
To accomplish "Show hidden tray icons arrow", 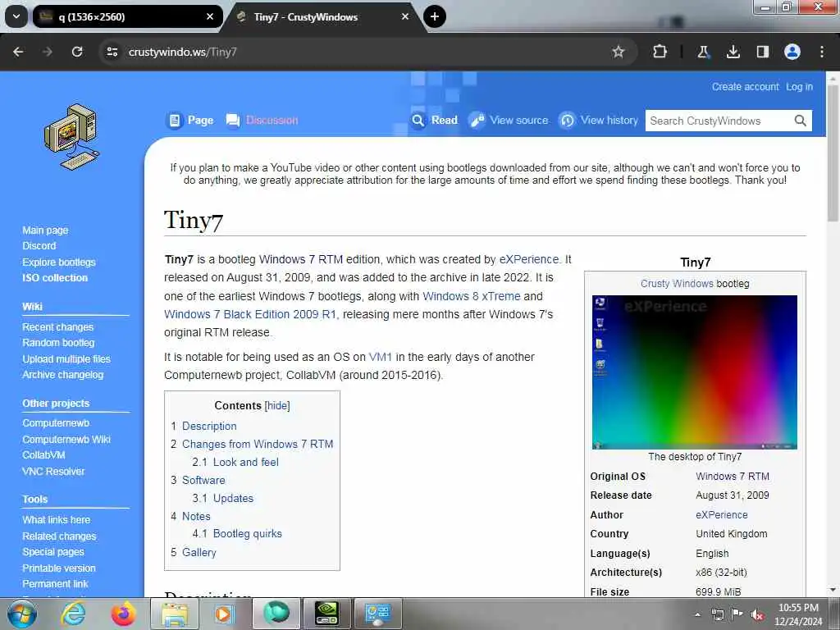I will click(697, 615).
